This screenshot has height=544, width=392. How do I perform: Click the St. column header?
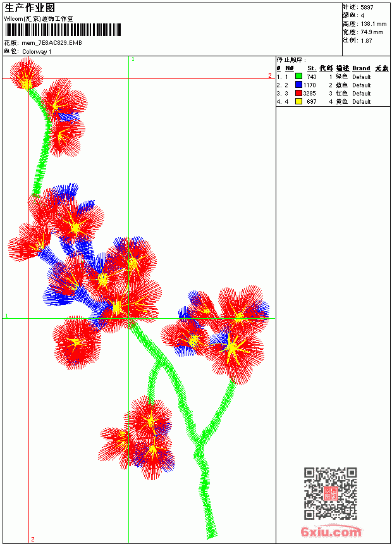click(x=312, y=68)
